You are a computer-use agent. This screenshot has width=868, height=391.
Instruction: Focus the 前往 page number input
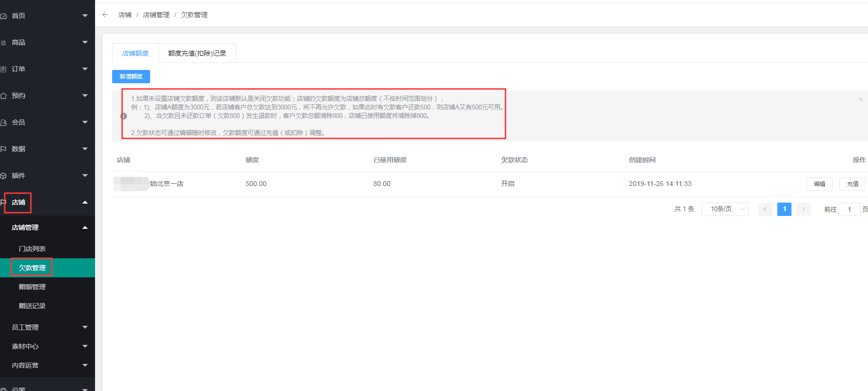(x=849, y=209)
